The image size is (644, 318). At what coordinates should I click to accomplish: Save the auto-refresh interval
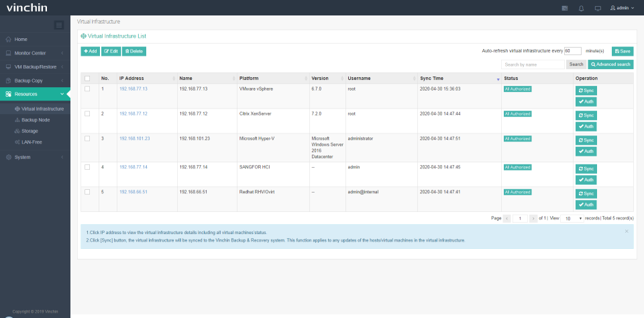(x=623, y=52)
